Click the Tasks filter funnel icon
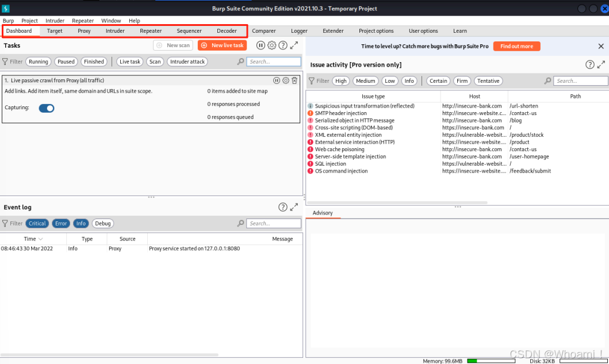Screen dimensions: 609x364 tap(5, 62)
